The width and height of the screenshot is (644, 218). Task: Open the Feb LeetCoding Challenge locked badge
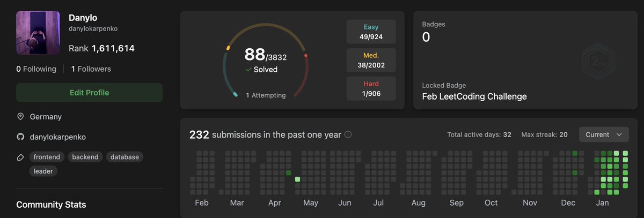click(x=474, y=97)
